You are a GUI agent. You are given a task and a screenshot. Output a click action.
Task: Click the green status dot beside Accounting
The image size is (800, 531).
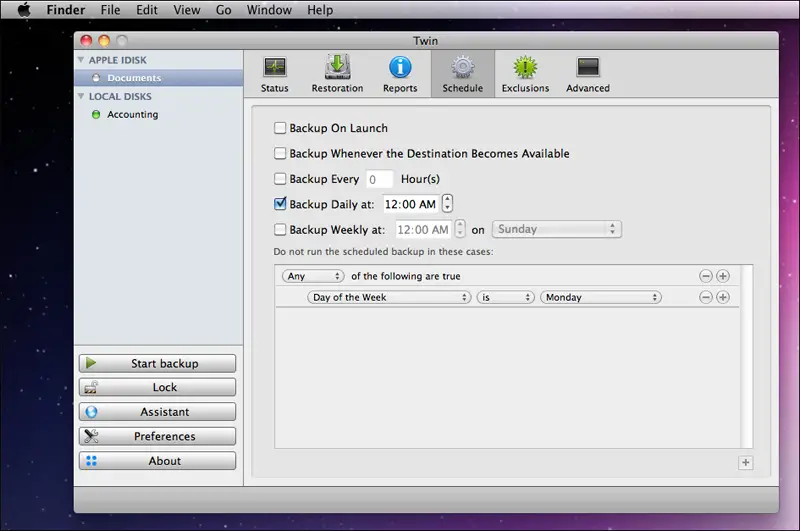pyautogui.click(x=96, y=114)
